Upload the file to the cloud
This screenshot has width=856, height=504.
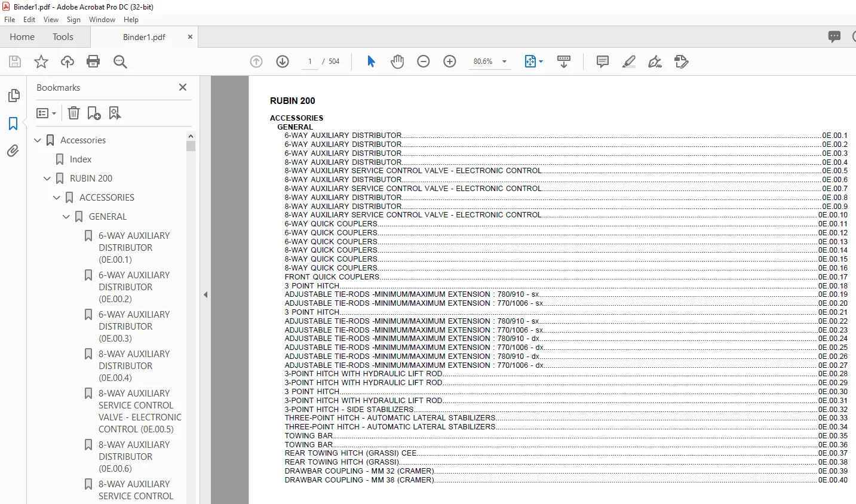68,62
